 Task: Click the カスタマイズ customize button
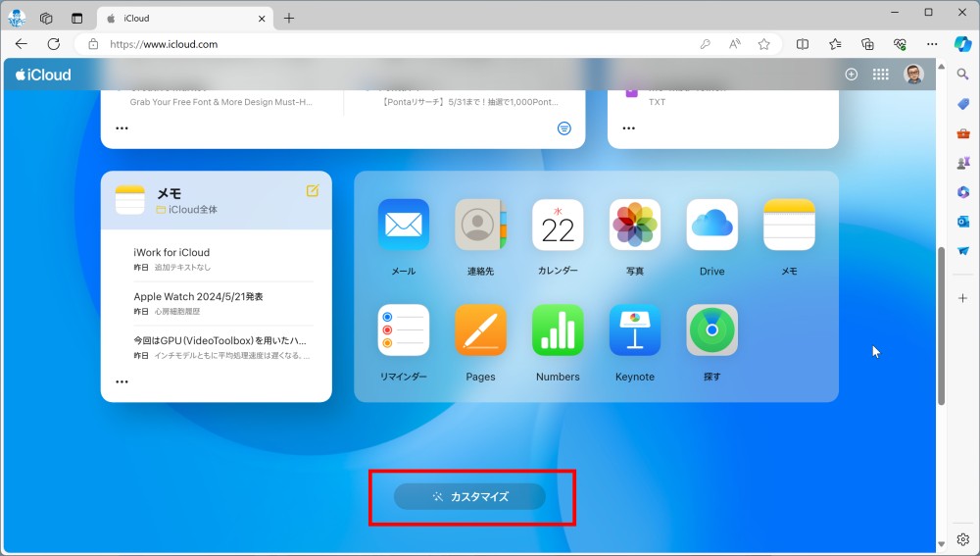(469, 496)
